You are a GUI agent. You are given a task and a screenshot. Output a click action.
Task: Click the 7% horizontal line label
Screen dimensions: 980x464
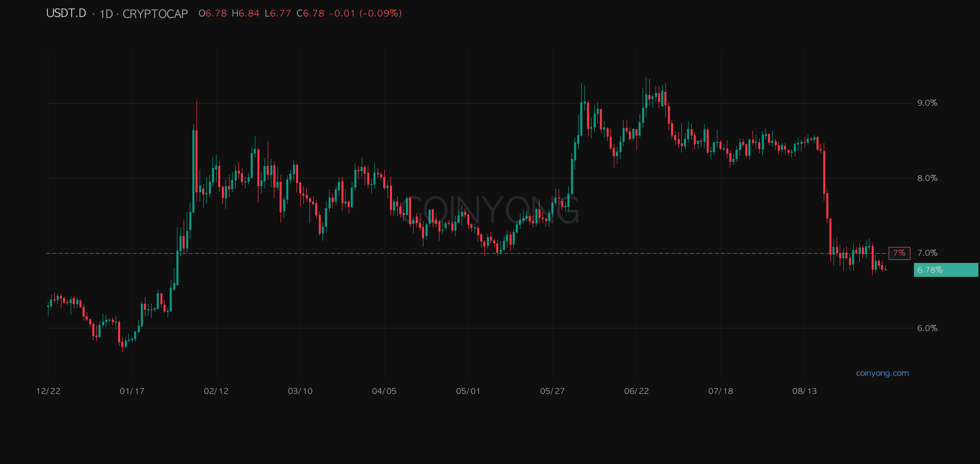coord(899,253)
